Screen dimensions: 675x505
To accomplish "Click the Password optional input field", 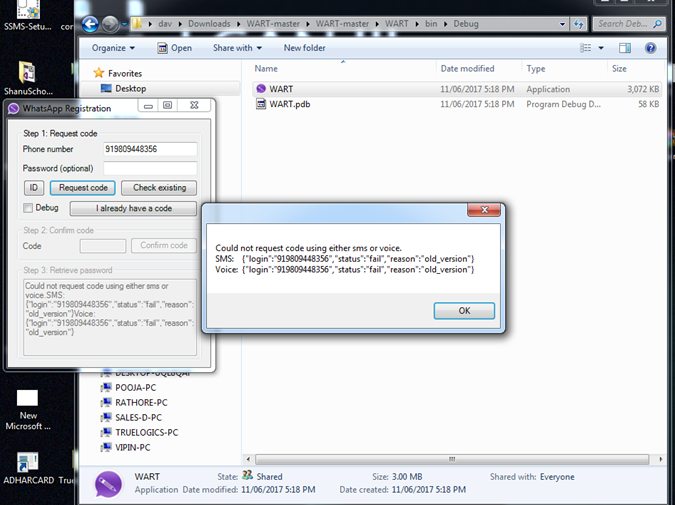I will (150, 168).
